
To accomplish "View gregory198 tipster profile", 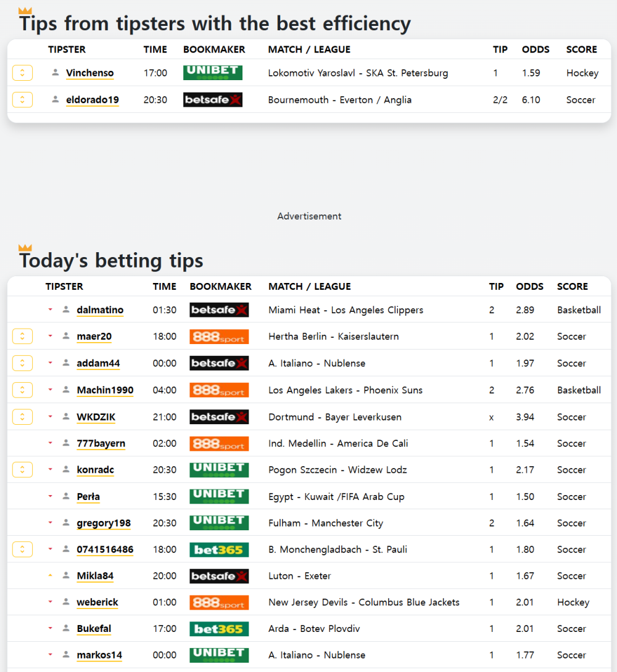I will point(103,523).
